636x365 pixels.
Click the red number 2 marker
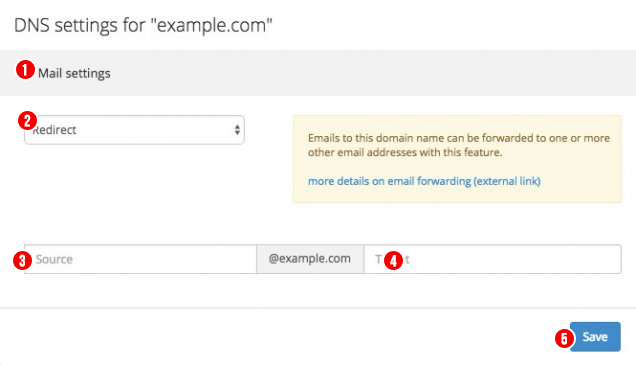(28, 121)
